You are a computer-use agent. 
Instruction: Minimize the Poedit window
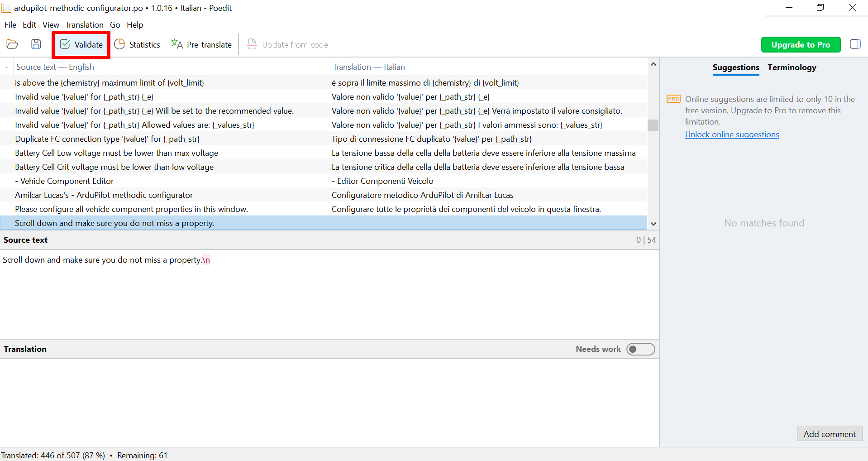[x=789, y=8]
